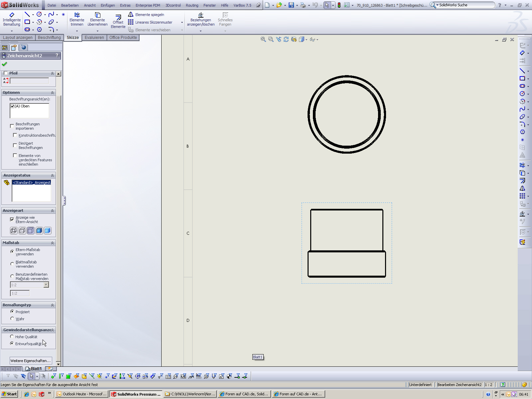Switch to the Evaluieren tab
Image resolution: width=532 pixels, height=399 pixels.
(x=94, y=38)
